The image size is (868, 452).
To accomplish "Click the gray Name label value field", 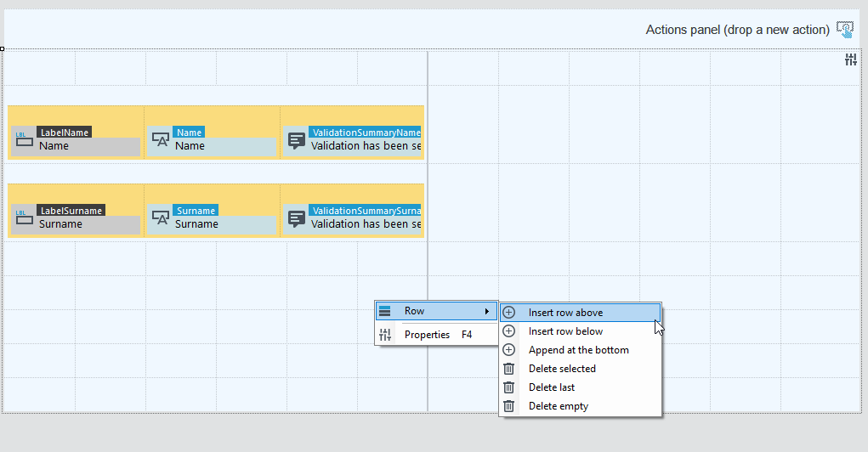I will coord(88,147).
